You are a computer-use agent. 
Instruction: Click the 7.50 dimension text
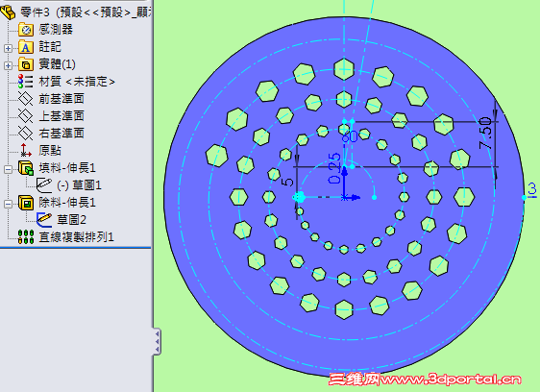tap(485, 134)
